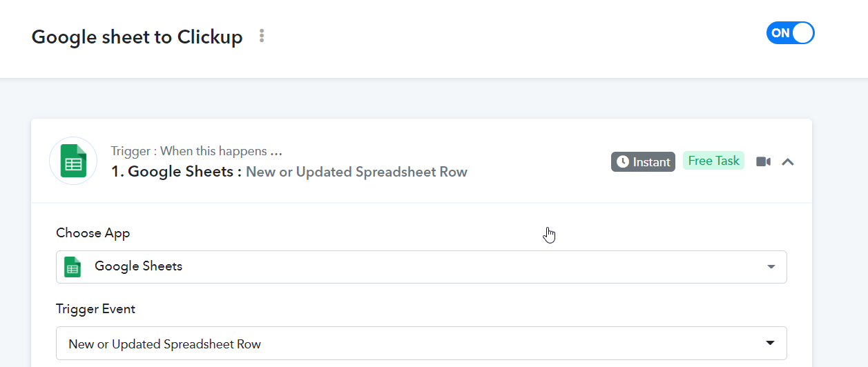Click the green Free Task badge
This screenshot has height=367, width=868.
click(x=713, y=161)
